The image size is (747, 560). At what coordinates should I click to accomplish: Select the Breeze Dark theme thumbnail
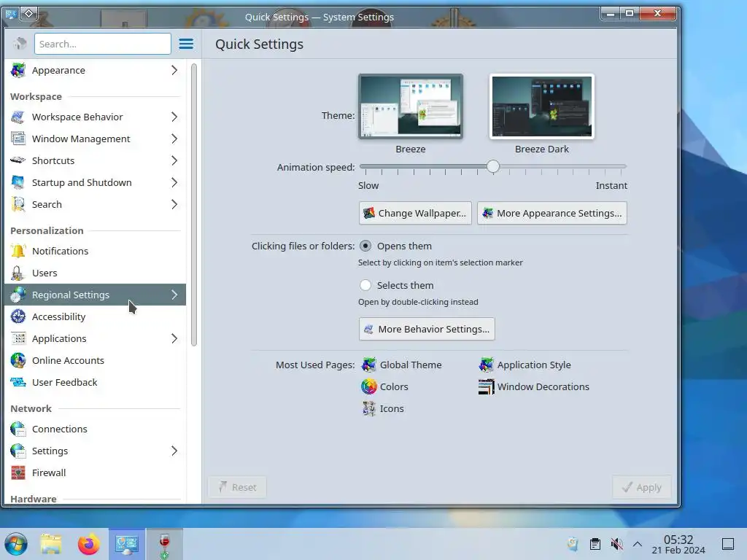(542, 106)
